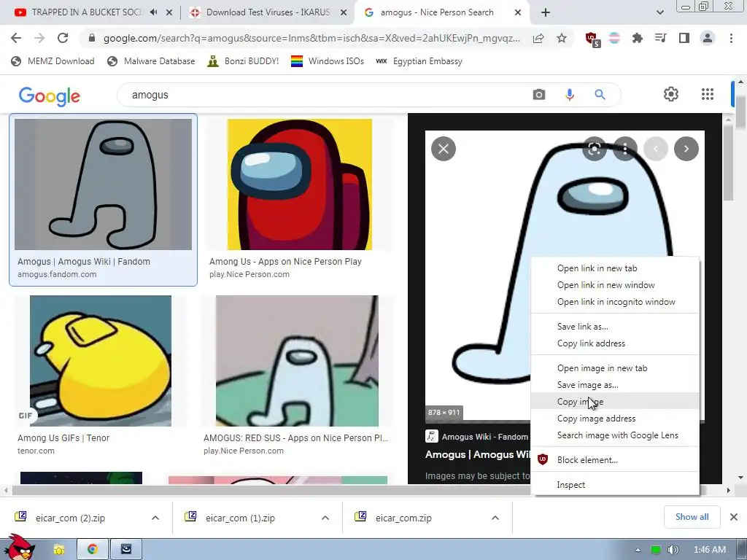
Task: Open Google quick settings gear
Action: coord(671,94)
